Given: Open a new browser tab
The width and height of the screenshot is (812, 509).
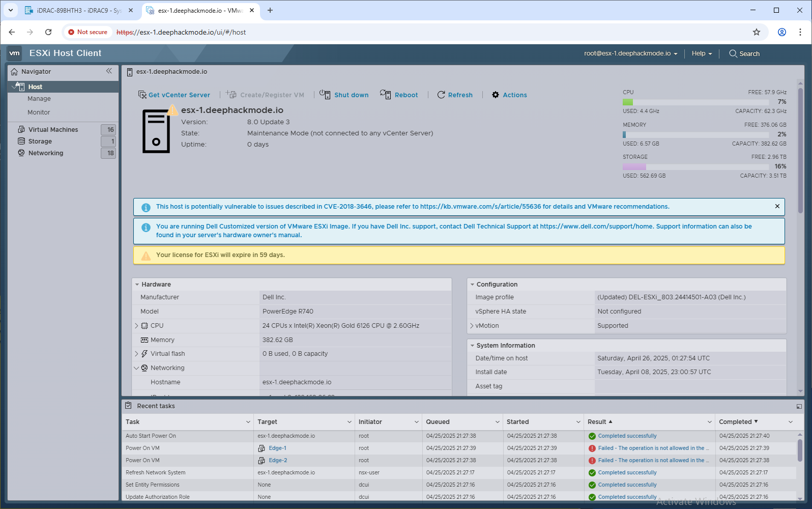Looking at the screenshot, I should pos(270,10).
